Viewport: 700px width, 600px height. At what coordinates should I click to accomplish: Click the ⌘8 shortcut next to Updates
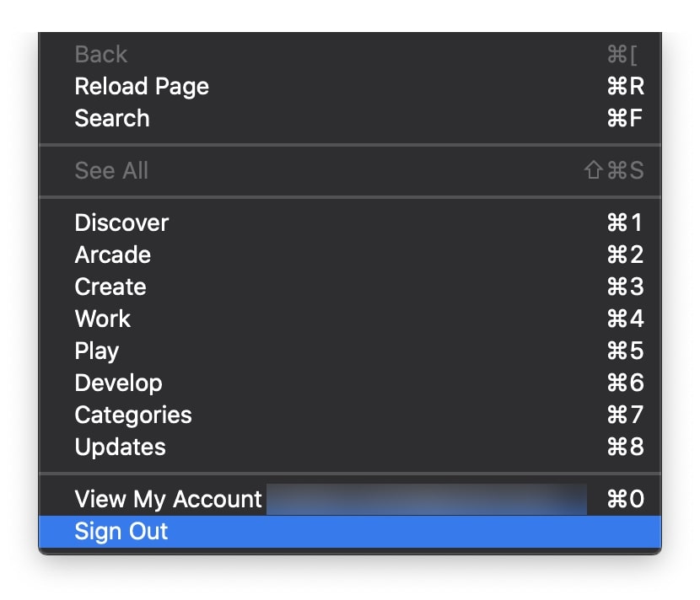pyautogui.click(x=625, y=447)
